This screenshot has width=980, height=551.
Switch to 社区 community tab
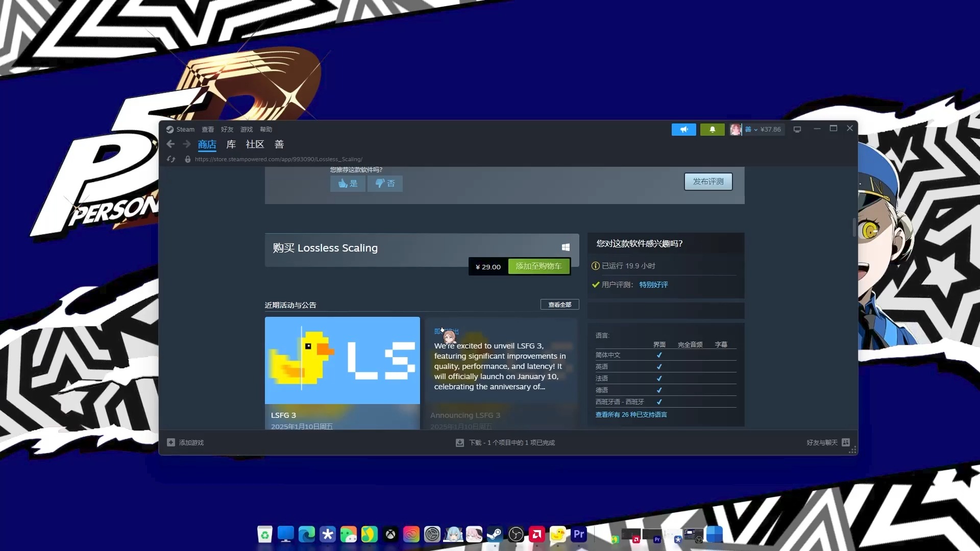coord(254,144)
